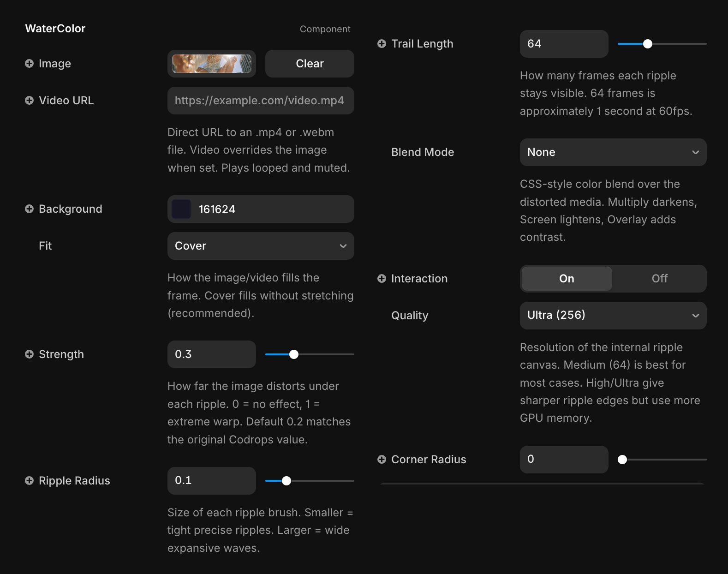
Task: Click the plus icon beside Background
Action: click(x=29, y=209)
